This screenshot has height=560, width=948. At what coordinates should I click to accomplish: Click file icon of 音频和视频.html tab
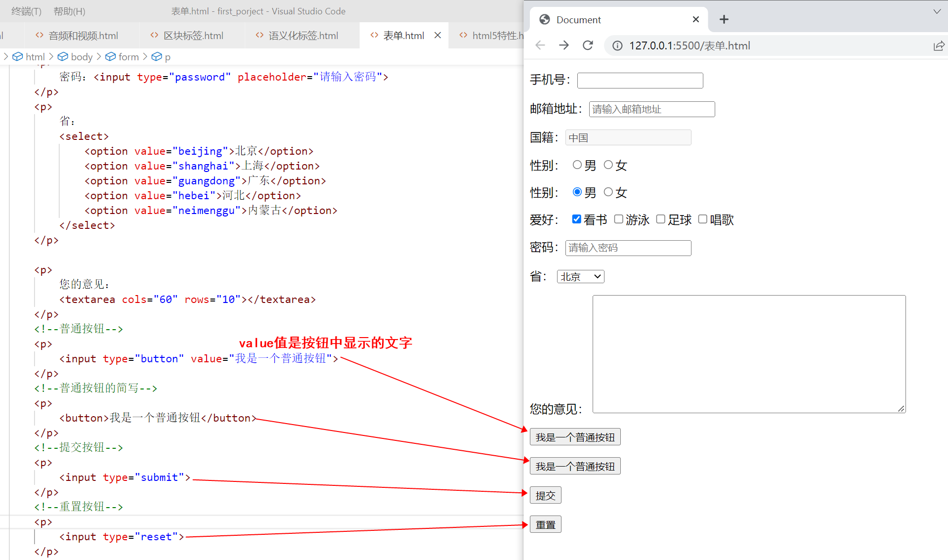point(40,35)
